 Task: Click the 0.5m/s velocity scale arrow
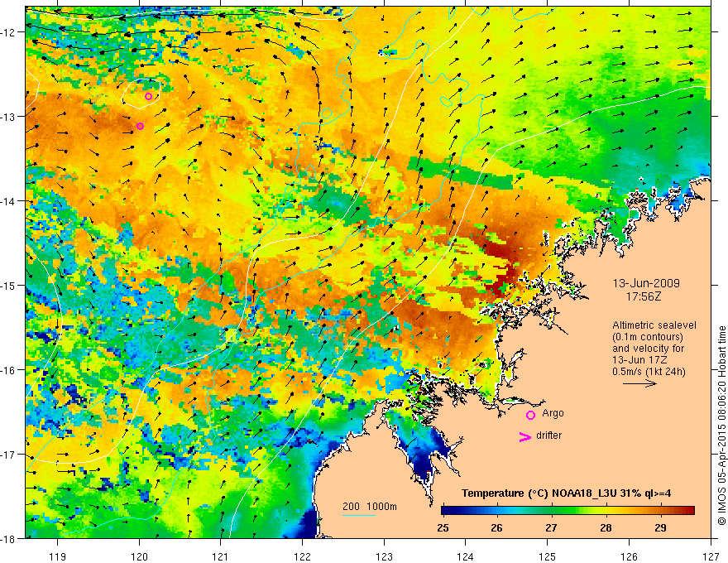tap(639, 383)
